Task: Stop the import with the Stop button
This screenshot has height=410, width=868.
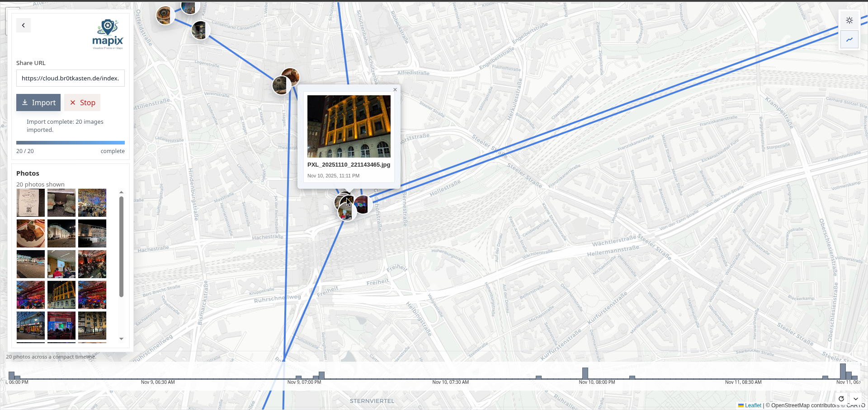Action: (82, 102)
